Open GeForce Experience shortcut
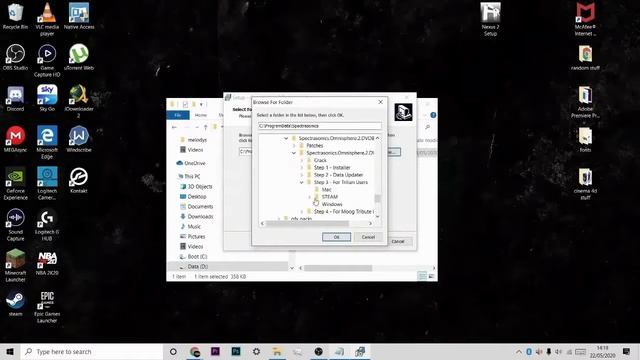640x360 pixels. (x=15, y=183)
